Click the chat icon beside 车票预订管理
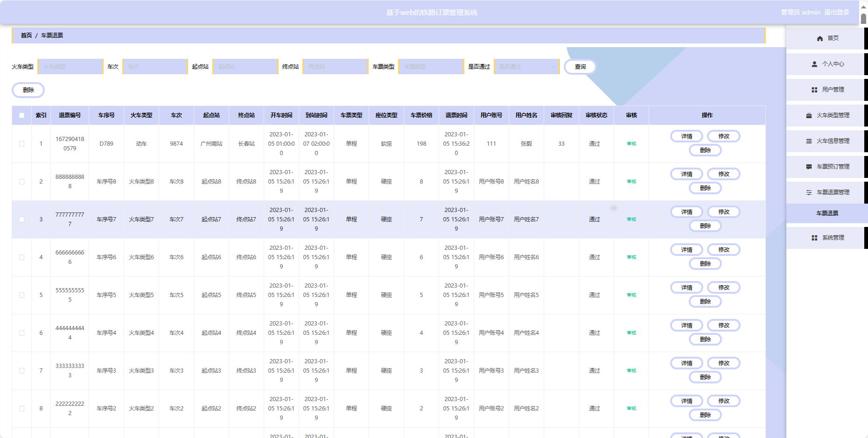The height and width of the screenshot is (438, 868). pos(809,167)
